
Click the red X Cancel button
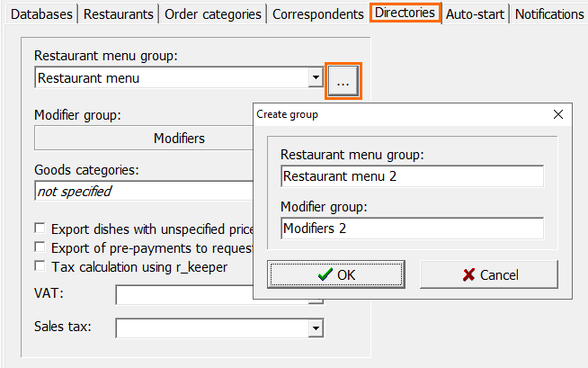489,274
